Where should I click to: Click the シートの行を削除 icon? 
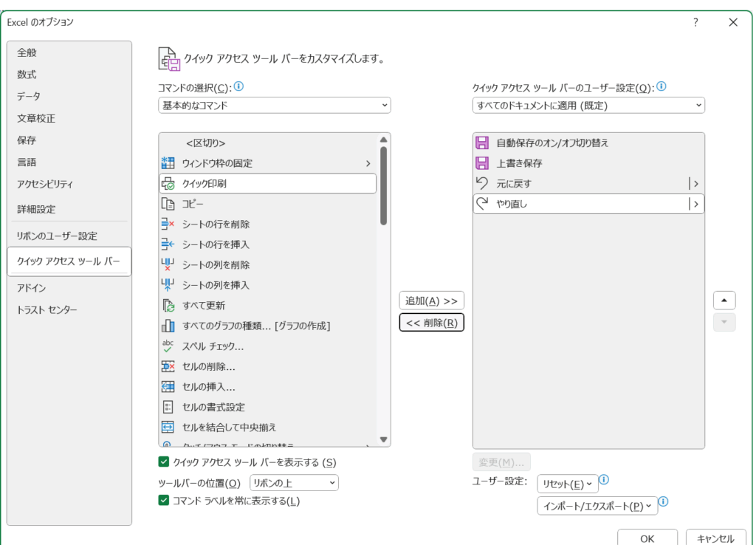(x=168, y=224)
